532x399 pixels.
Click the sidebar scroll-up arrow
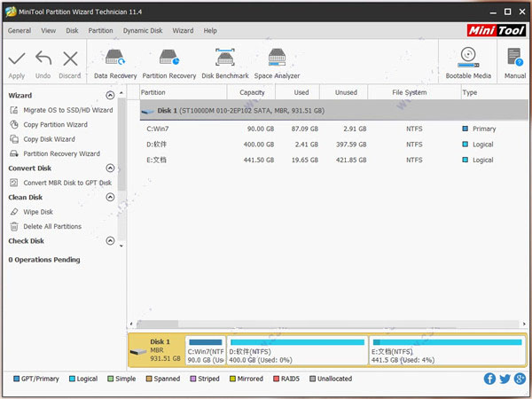tap(121, 92)
